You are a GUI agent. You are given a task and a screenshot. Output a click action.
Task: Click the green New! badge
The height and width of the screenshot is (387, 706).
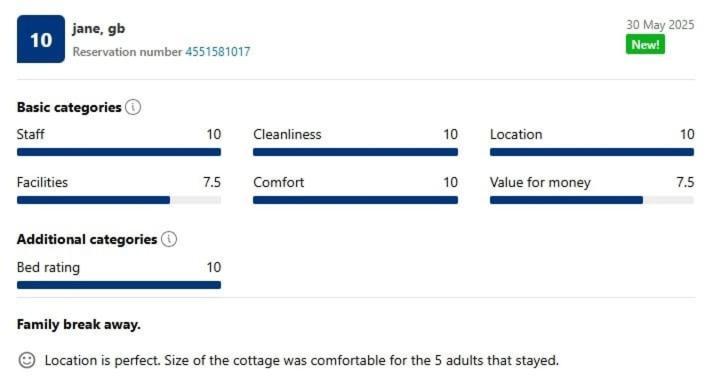coord(645,45)
